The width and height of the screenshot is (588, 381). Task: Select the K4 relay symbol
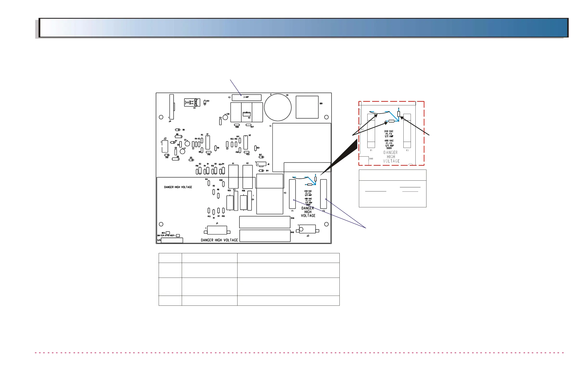[x=192, y=102]
